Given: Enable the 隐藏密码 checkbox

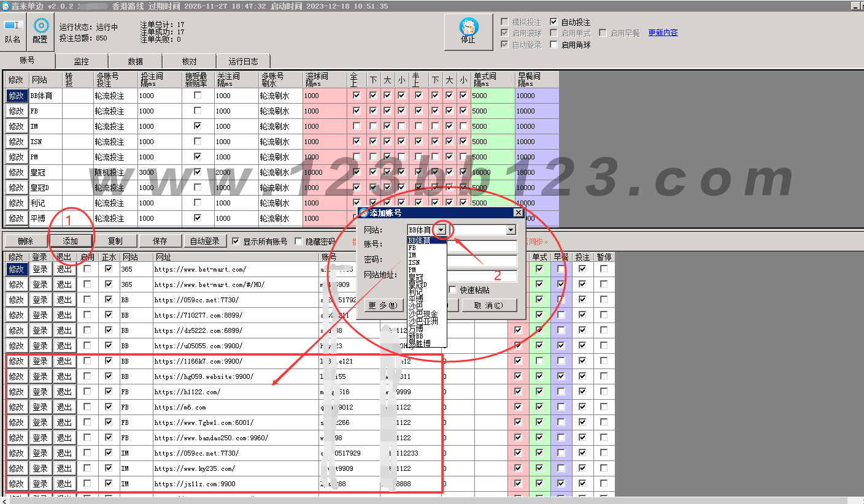Looking at the screenshot, I should point(299,242).
